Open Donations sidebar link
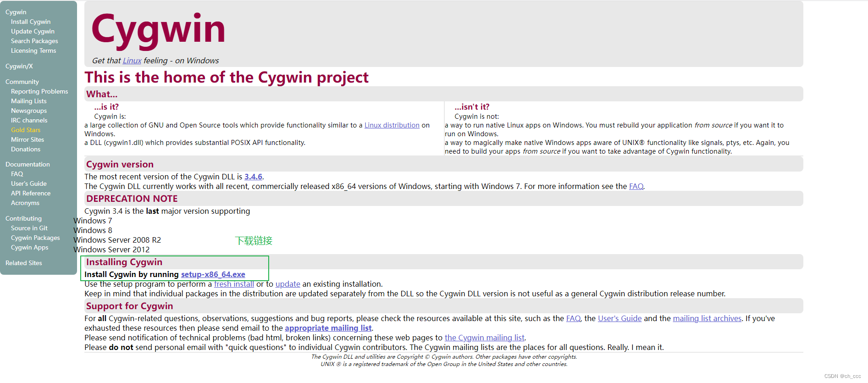The width and height of the screenshot is (868, 383). pyautogui.click(x=26, y=149)
